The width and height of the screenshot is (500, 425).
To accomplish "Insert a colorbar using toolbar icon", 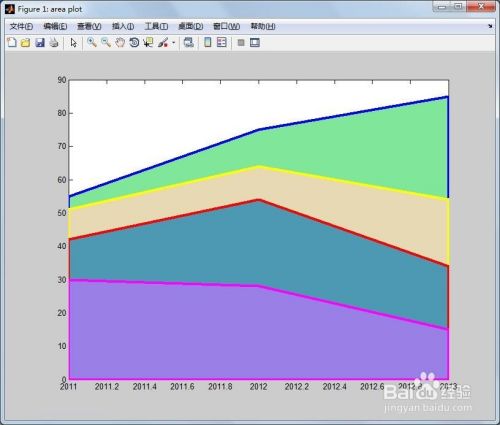I will 207,42.
